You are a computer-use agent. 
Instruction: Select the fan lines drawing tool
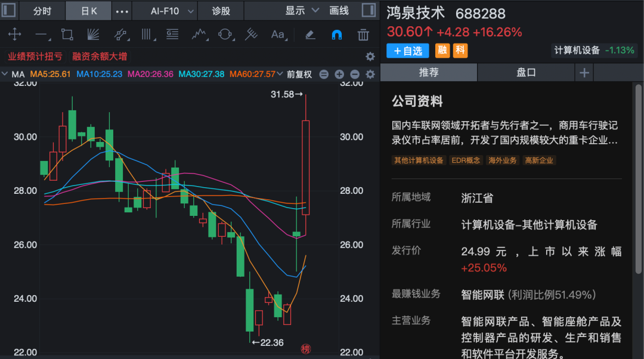(x=93, y=35)
